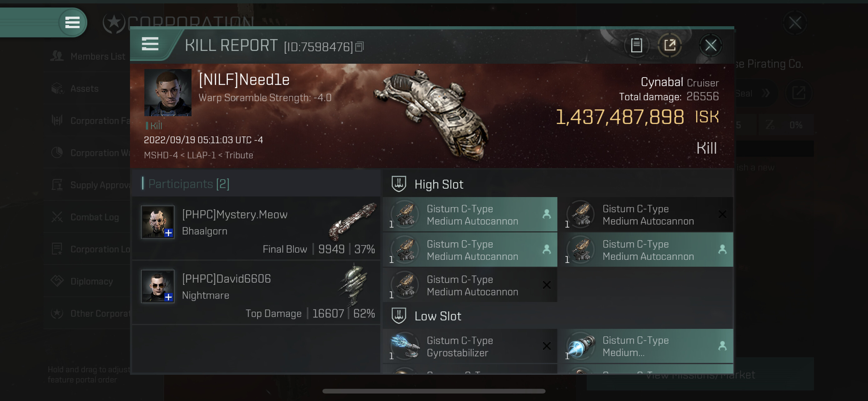Click the bottom horizontal scroll bar
This screenshot has width=868, height=401.
click(434, 391)
